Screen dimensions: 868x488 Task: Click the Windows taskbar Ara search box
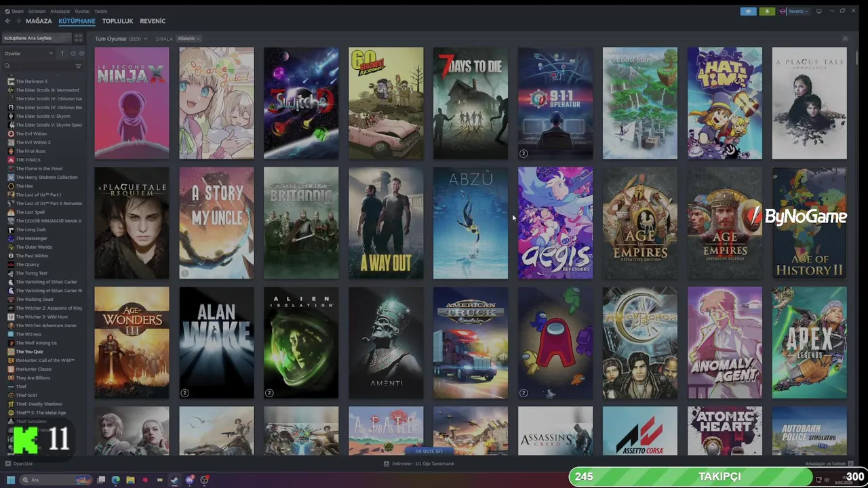(56, 480)
